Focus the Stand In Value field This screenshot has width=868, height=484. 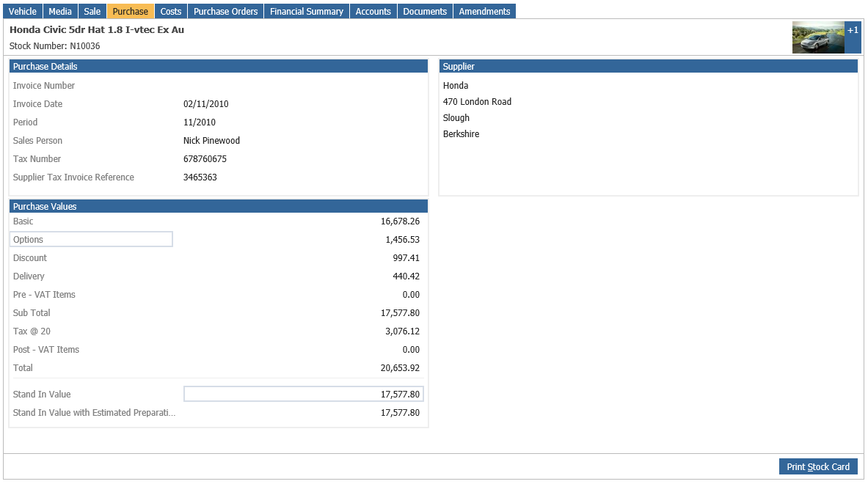[303, 394]
